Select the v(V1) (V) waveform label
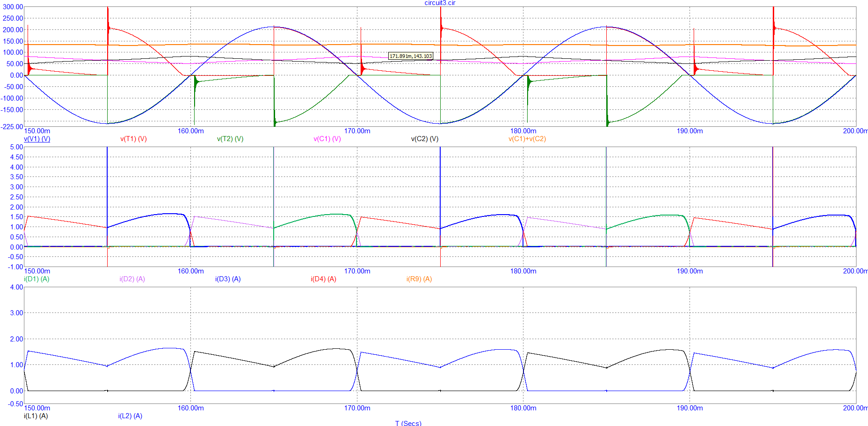Viewport: 868px width, 426px height. pyautogui.click(x=37, y=139)
